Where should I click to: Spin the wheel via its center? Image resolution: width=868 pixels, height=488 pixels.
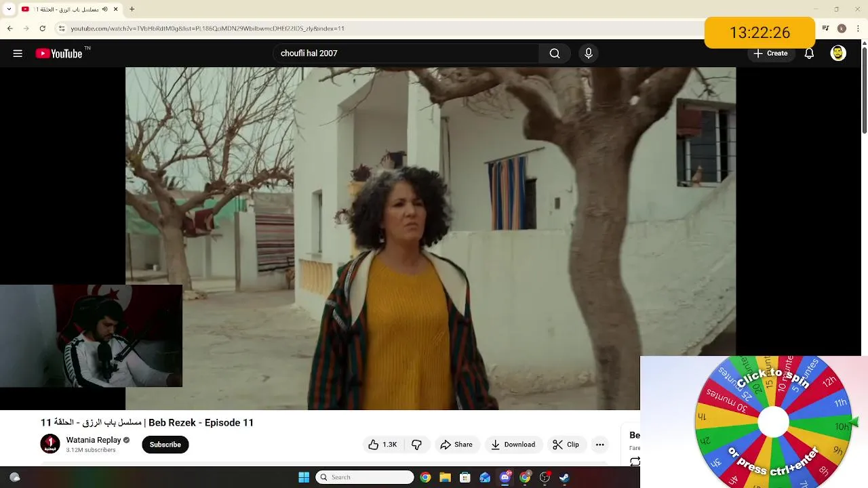(x=773, y=423)
